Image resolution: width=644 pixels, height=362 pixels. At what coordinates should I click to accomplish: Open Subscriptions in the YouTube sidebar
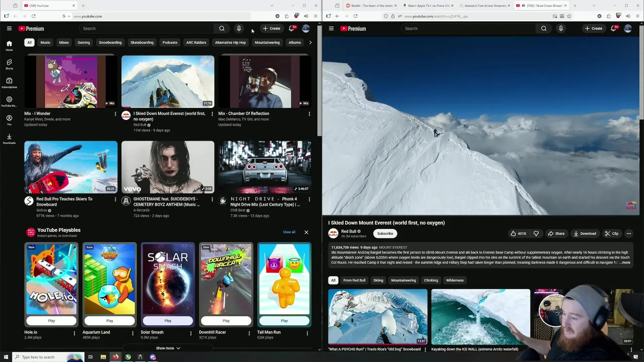coord(9,83)
